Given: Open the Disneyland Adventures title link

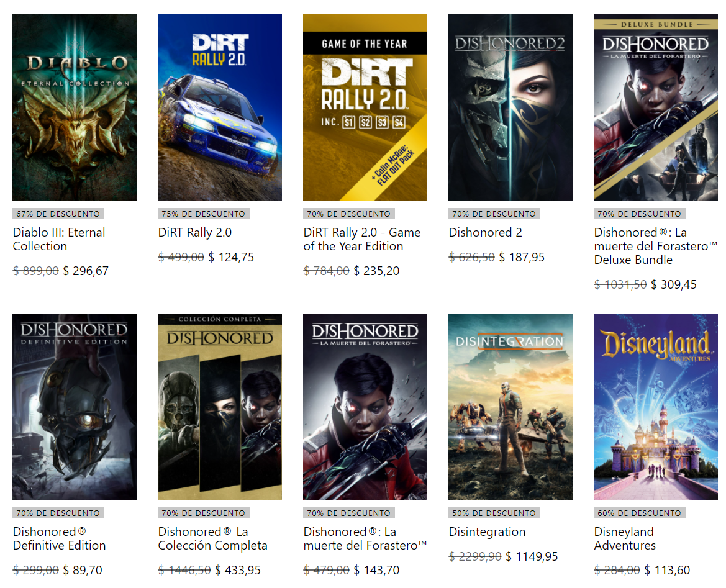Looking at the screenshot, I should [625, 539].
